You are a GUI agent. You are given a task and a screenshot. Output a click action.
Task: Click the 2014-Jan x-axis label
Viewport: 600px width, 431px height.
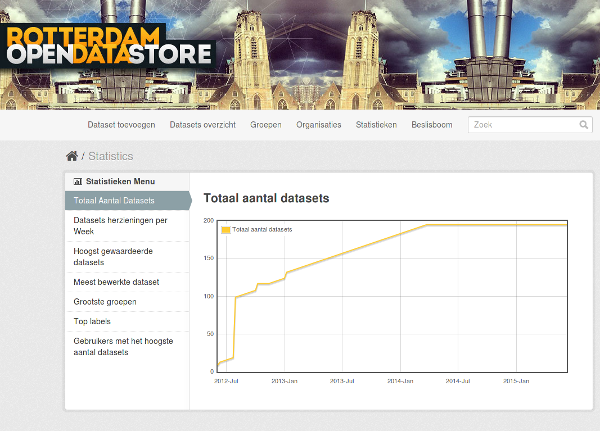[x=400, y=381]
